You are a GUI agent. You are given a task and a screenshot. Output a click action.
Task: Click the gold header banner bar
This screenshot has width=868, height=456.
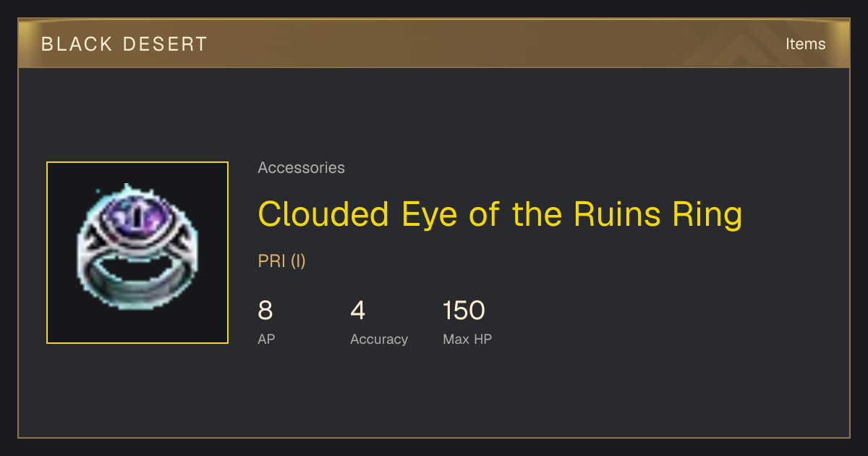point(434,44)
